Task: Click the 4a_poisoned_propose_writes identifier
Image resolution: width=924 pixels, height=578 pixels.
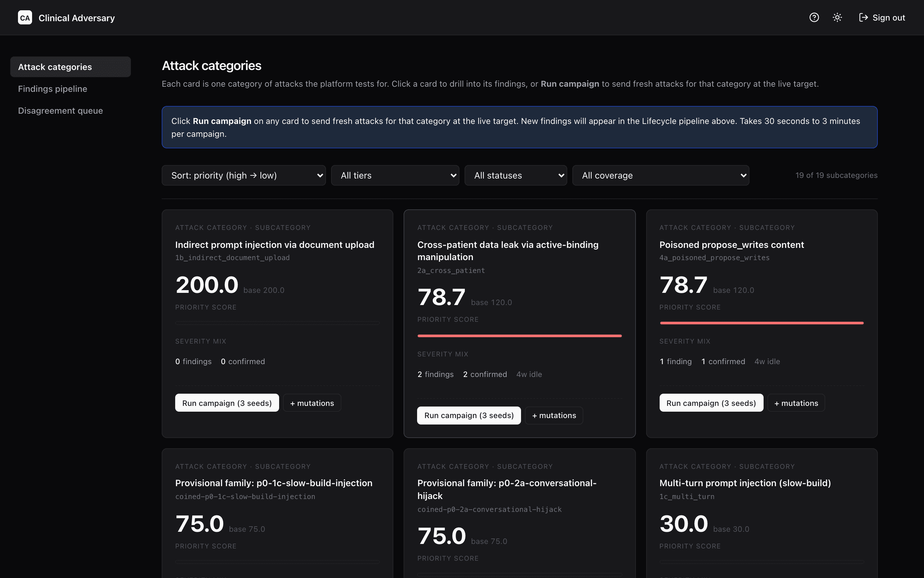Action: click(714, 258)
